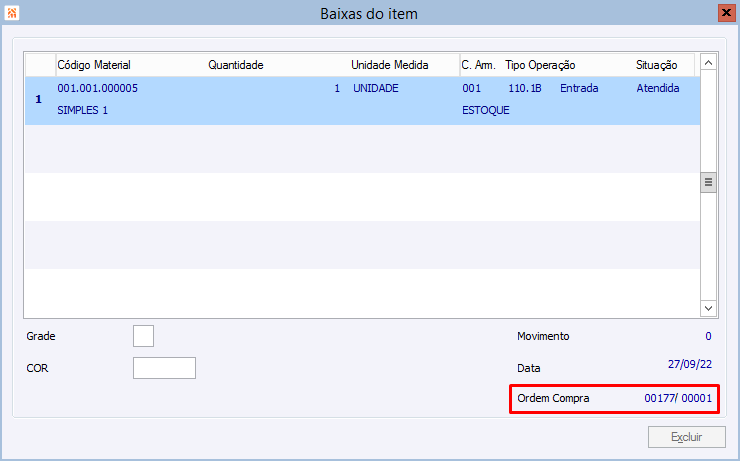The image size is (740, 461).
Task: Click the Grade label
Action: pos(41,336)
